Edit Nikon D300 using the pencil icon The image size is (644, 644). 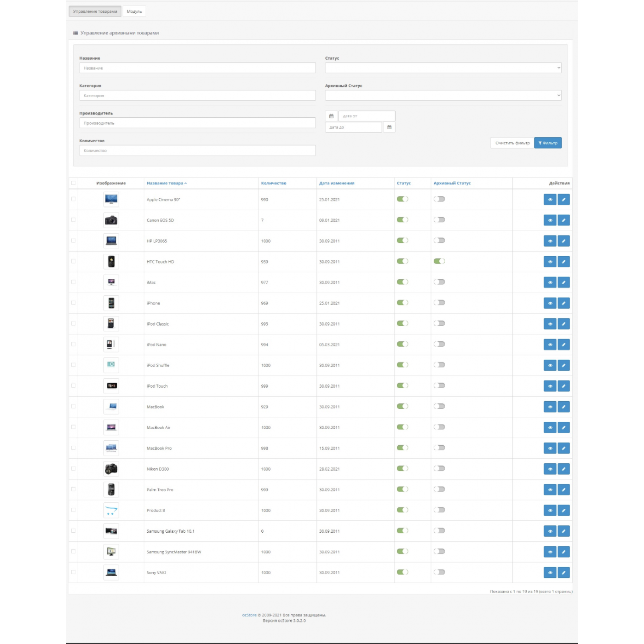pos(563,469)
